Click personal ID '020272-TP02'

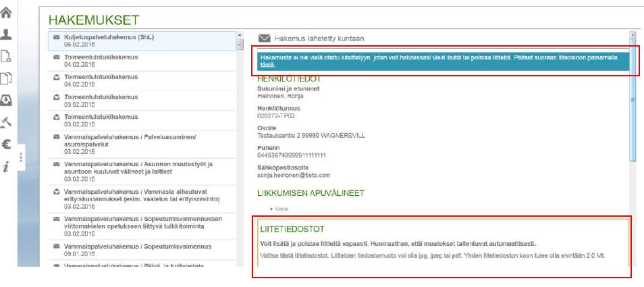(x=276, y=115)
